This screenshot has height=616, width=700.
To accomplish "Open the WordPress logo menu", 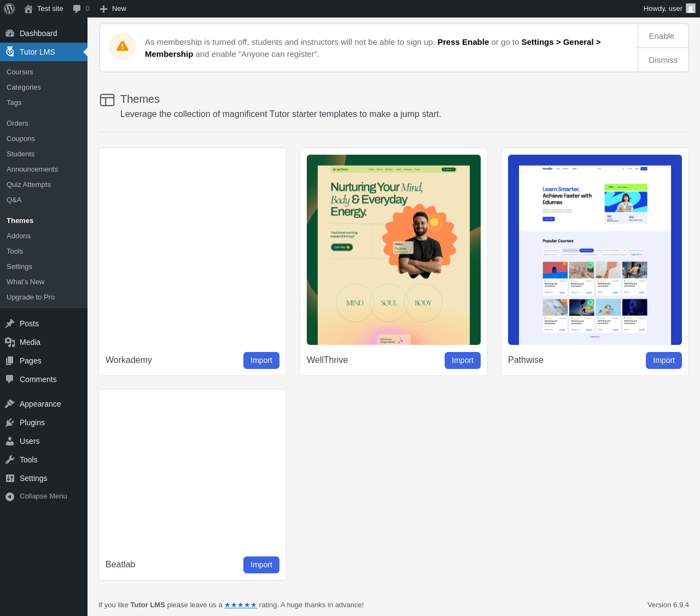I will pos(9,9).
